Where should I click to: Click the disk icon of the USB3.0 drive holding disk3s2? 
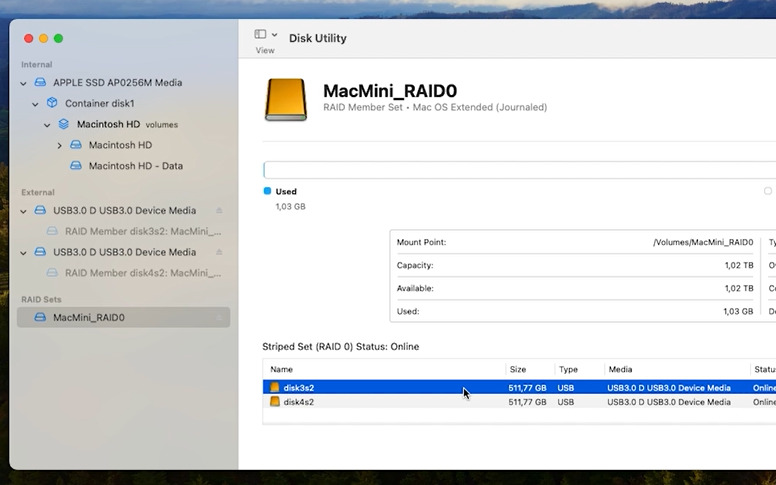pos(40,210)
